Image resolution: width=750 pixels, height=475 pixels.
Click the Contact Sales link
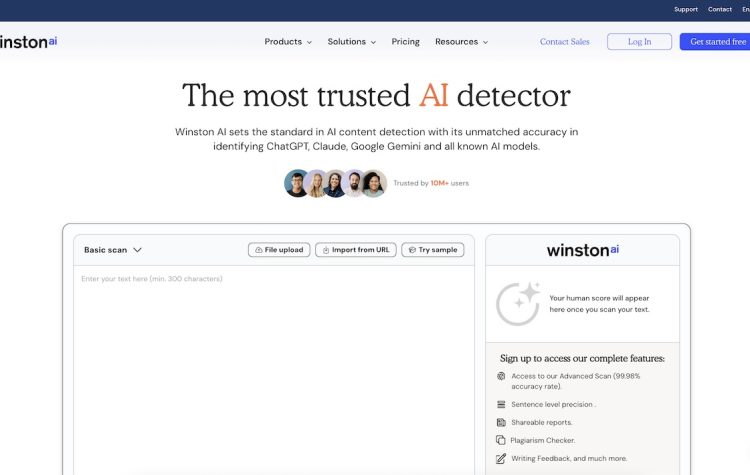point(564,42)
